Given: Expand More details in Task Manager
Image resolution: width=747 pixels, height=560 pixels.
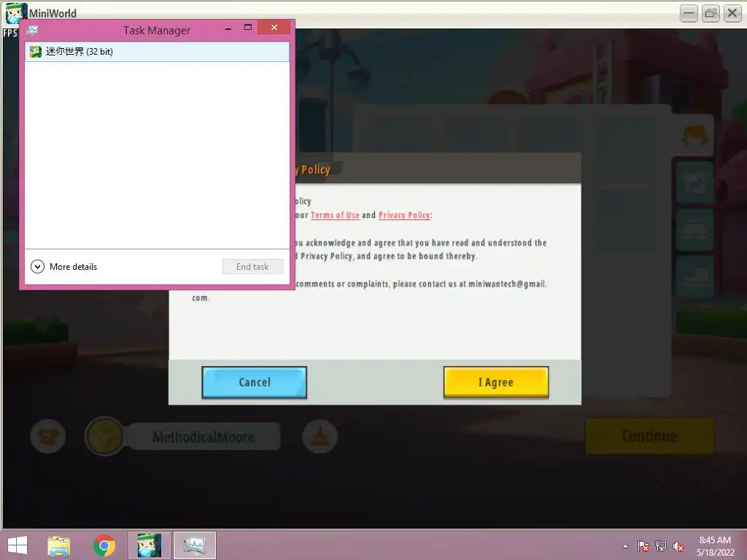Looking at the screenshot, I should pyautogui.click(x=64, y=267).
